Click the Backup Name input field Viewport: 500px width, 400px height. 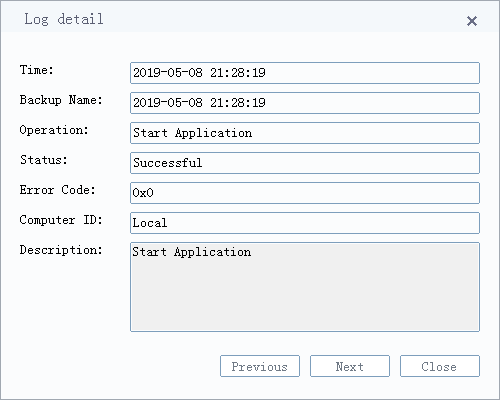click(x=305, y=103)
